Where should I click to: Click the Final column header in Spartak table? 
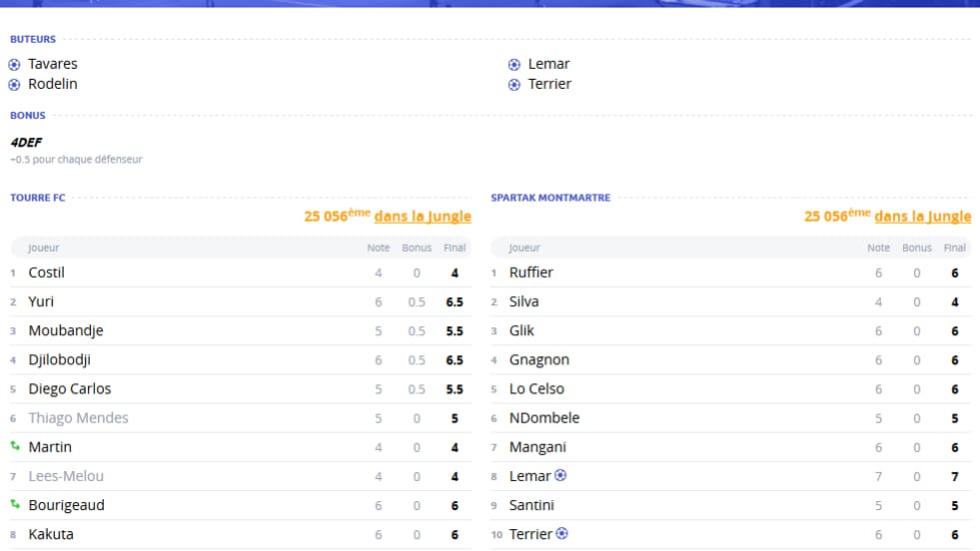click(954, 248)
